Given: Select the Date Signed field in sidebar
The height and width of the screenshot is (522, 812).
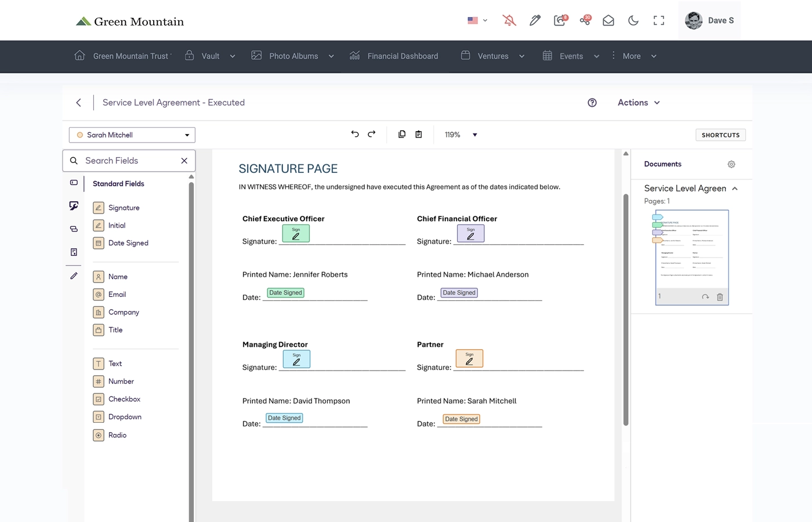Looking at the screenshot, I should click(121, 243).
